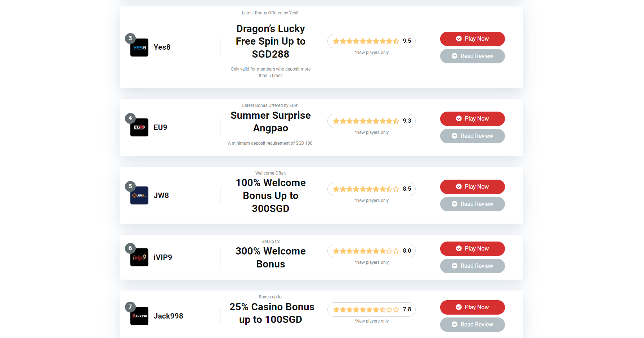Click the Yes8 star rating 9.5
Image resolution: width=644 pixels, height=338 pixels.
(x=371, y=41)
